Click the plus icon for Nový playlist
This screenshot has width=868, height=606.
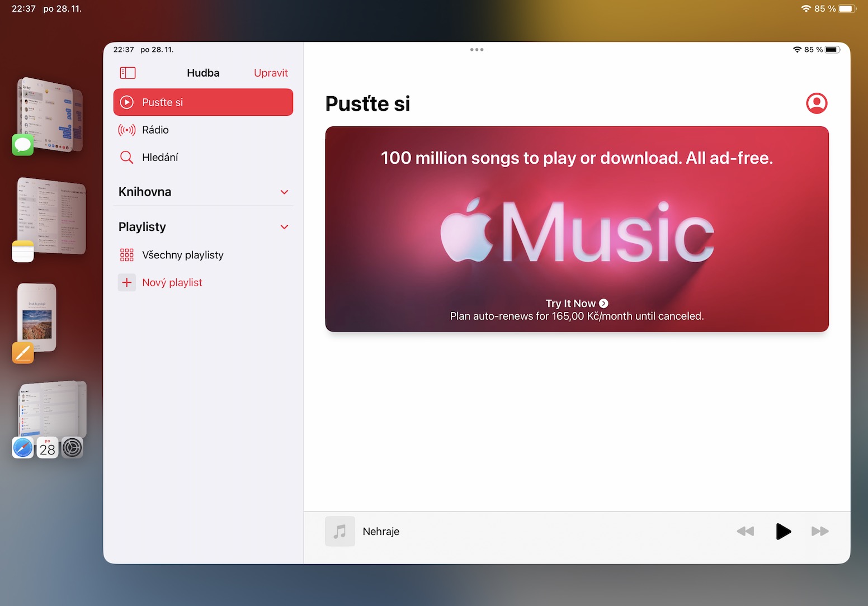[x=127, y=282]
